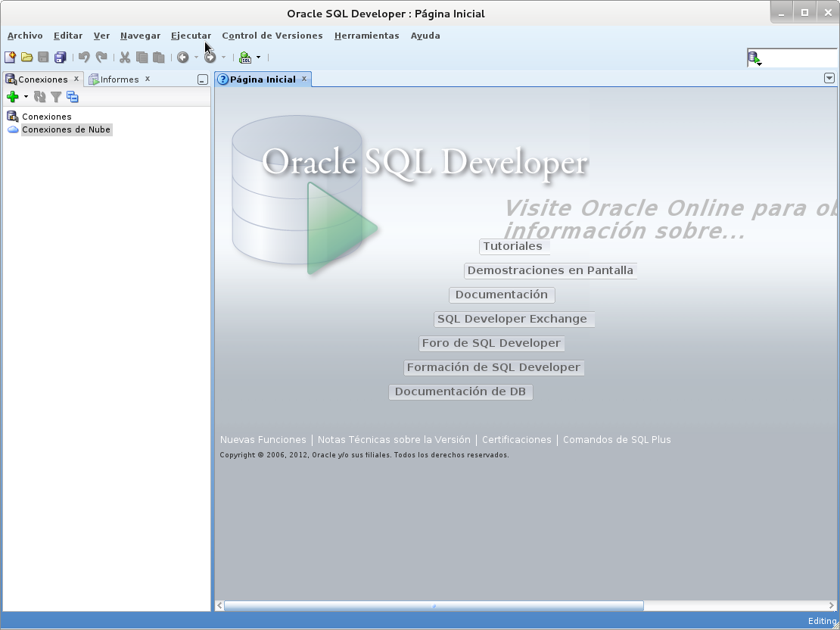Screen dimensions: 840x630
Task: Expand the Página Inicial panel menu dropdown
Action: click(x=829, y=77)
